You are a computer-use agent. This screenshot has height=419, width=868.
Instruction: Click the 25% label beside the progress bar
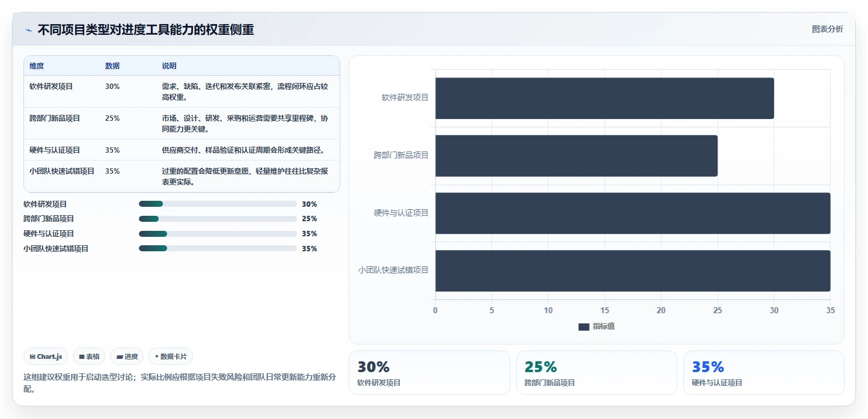point(310,219)
